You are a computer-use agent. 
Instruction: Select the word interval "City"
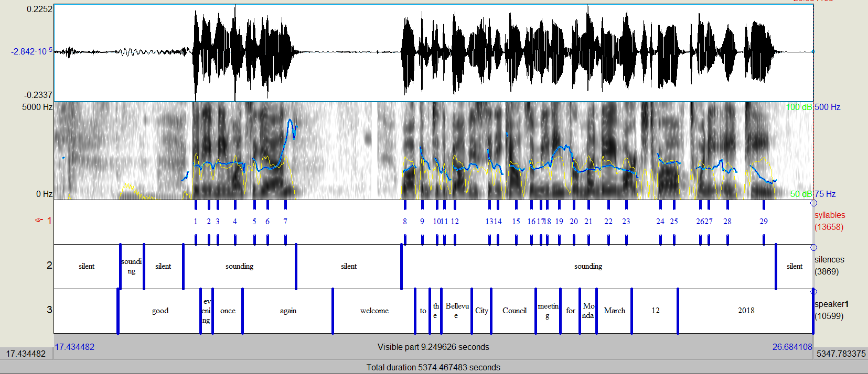click(481, 311)
